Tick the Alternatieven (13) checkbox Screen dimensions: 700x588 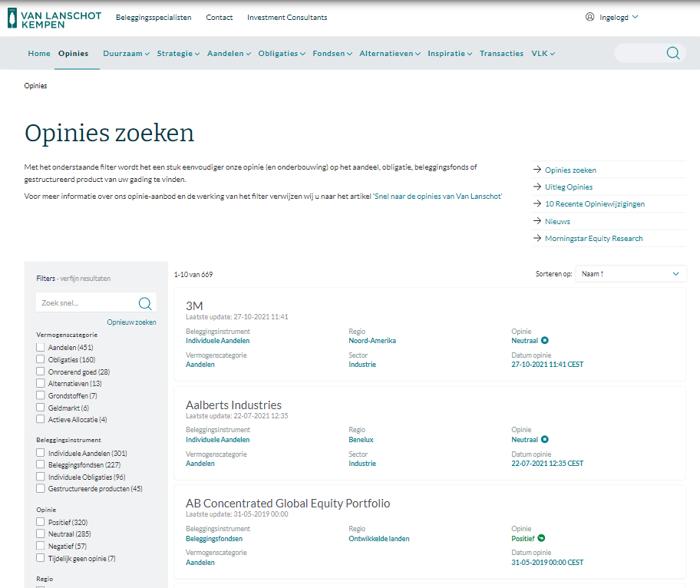click(40, 383)
